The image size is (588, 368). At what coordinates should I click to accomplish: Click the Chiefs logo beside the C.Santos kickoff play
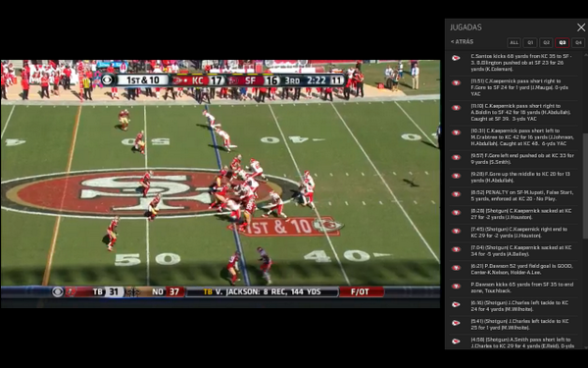456,58
